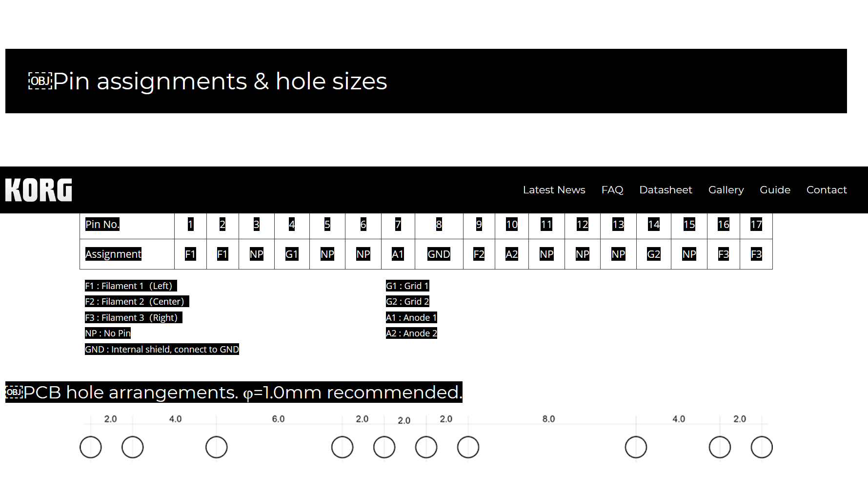The image size is (868, 478).
Task: Click the Pin assignments & hole sizes heading
Action: pos(220,81)
